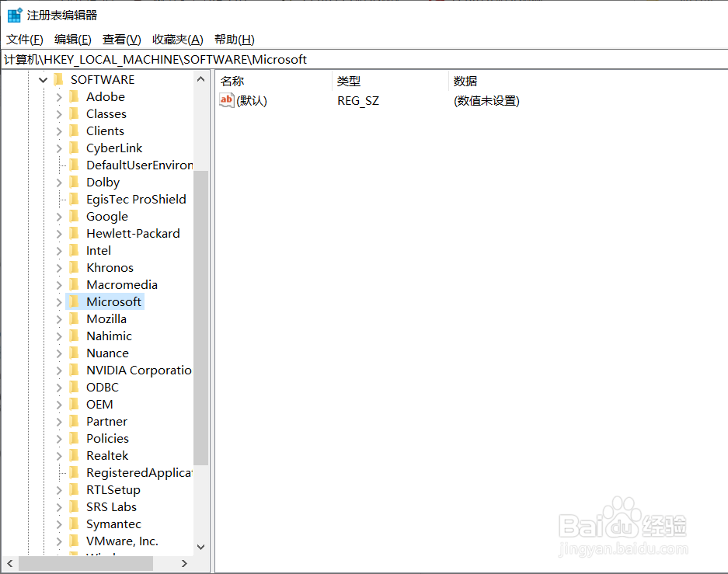The width and height of the screenshot is (728, 574).
Task: Click the Macromedia folder icon
Action: 74,284
